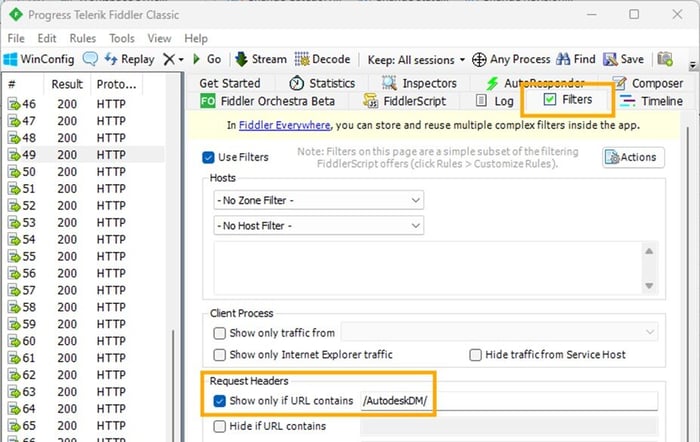
Task: Check Hide traffic from Service Host
Action: click(x=475, y=355)
